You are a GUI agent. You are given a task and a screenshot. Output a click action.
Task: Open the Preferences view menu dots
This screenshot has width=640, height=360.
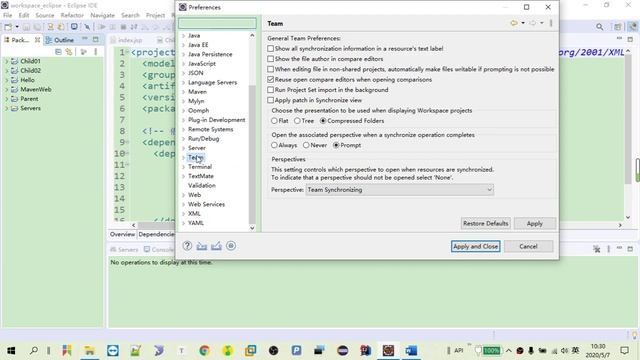click(551, 23)
